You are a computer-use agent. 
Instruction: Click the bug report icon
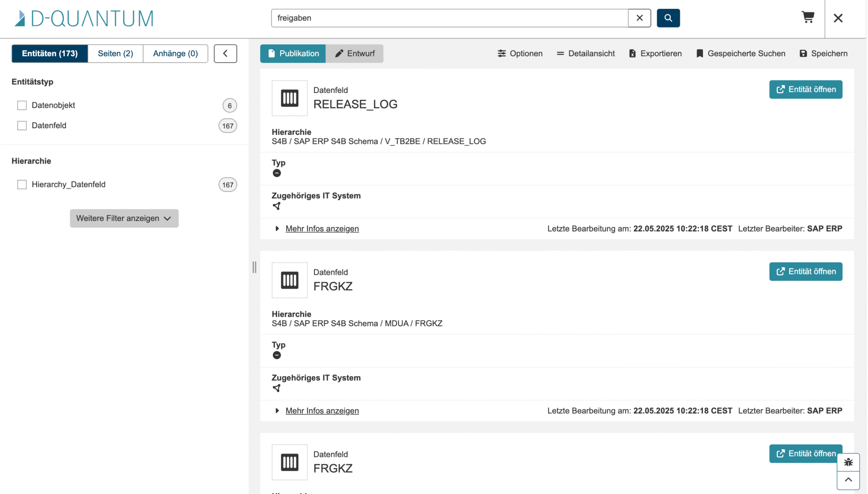[848, 462]
